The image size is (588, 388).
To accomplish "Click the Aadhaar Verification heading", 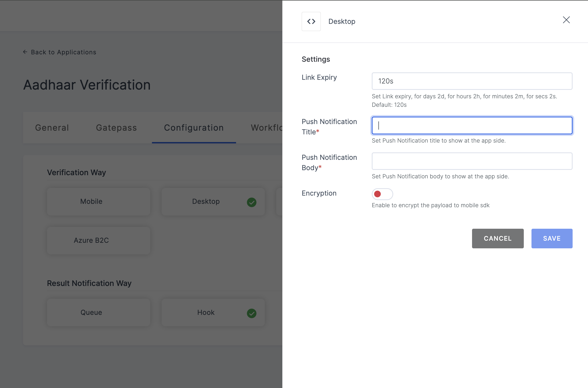I will (87, 85).
